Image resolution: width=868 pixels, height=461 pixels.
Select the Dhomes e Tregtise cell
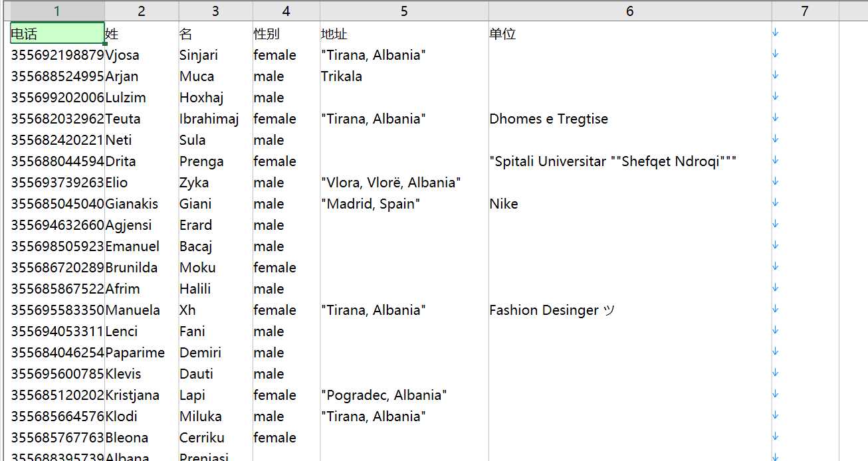pyautogui.click(x=630, y=119)
